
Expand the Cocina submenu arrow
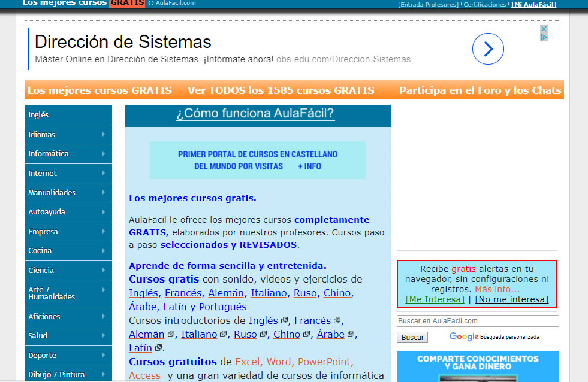104,250
